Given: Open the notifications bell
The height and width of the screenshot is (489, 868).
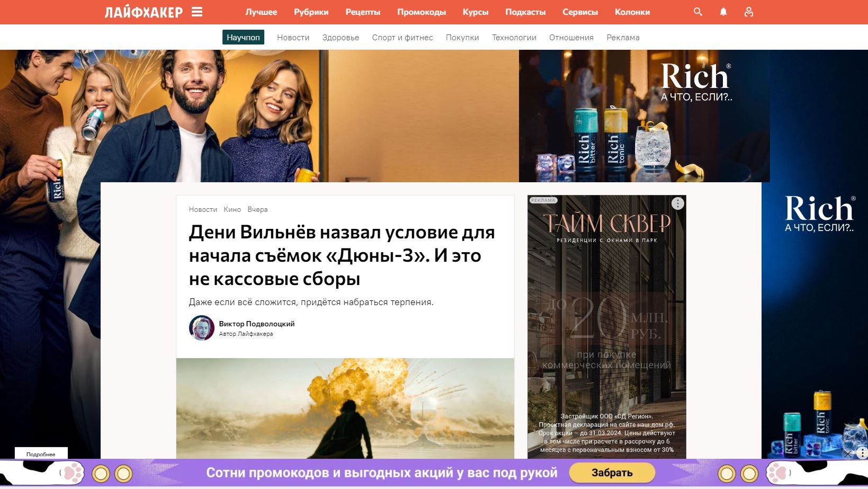Looking at the screenshot, I should [x=723, y=11].
